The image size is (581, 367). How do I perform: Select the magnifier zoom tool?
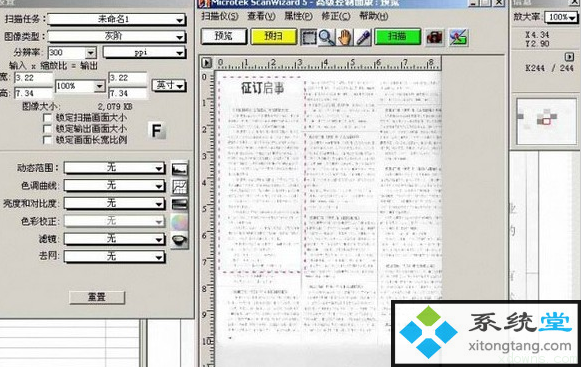click(326, 37)
